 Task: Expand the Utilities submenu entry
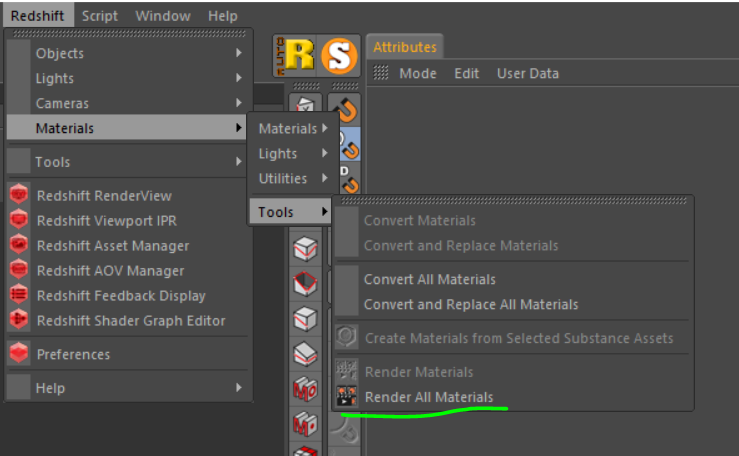click(x=292, y=179)
